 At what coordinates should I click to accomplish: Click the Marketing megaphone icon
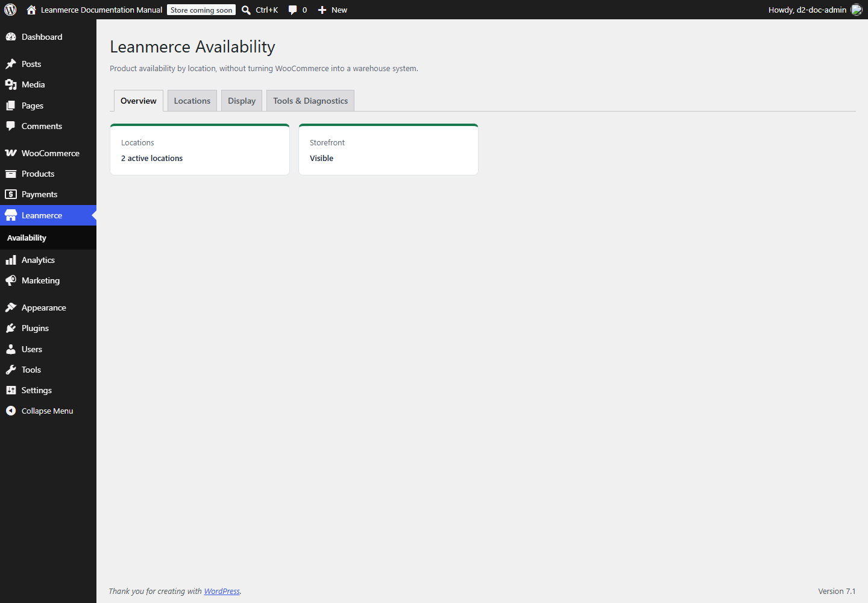[11, 280]
